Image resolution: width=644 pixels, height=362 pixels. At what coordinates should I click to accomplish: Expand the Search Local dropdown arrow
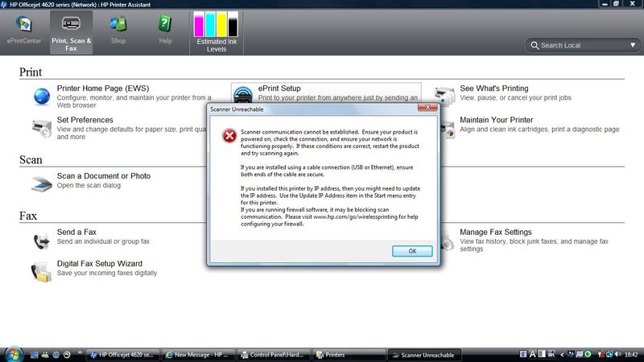[x=633, y=45]
